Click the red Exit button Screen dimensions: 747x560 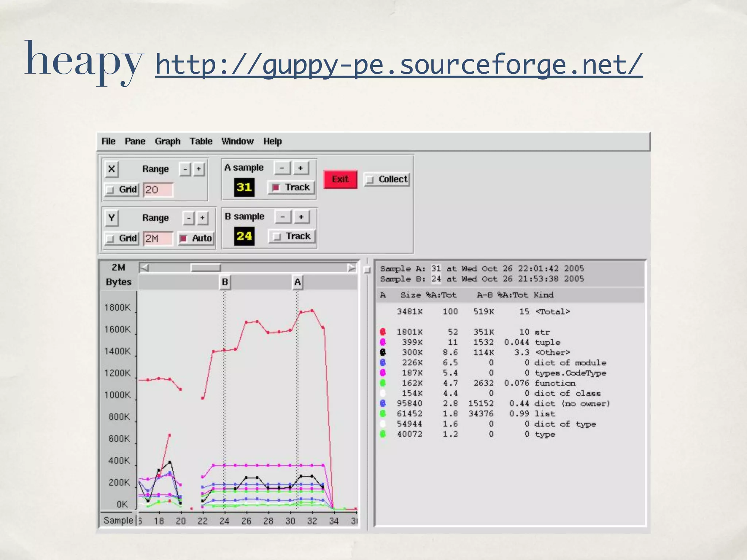tap(340, 179)
